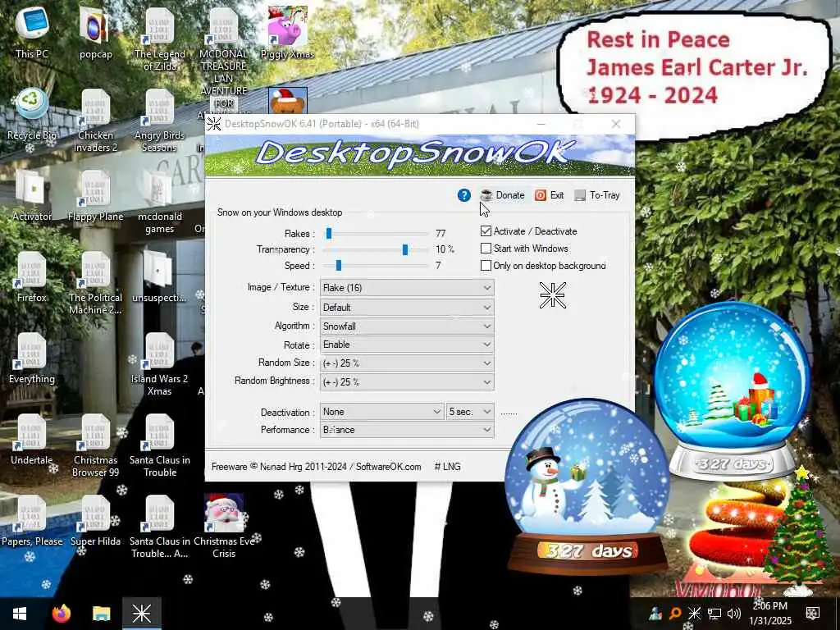Select The Legend of Zilda icon
The width and height of the screenshot is (840, 630).
click(x=160, y=39)
